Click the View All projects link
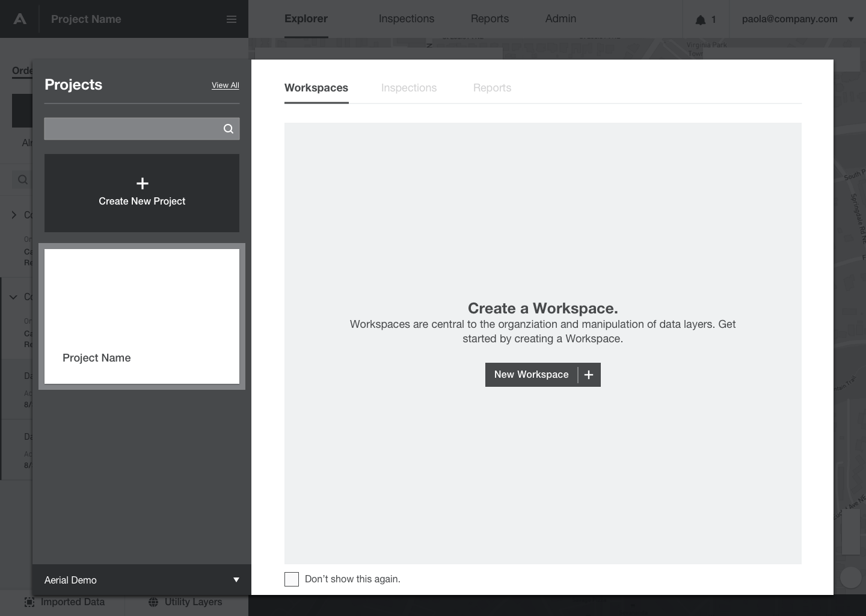The width and height of the screenshot is (866, 616). (x=225, y=85)
